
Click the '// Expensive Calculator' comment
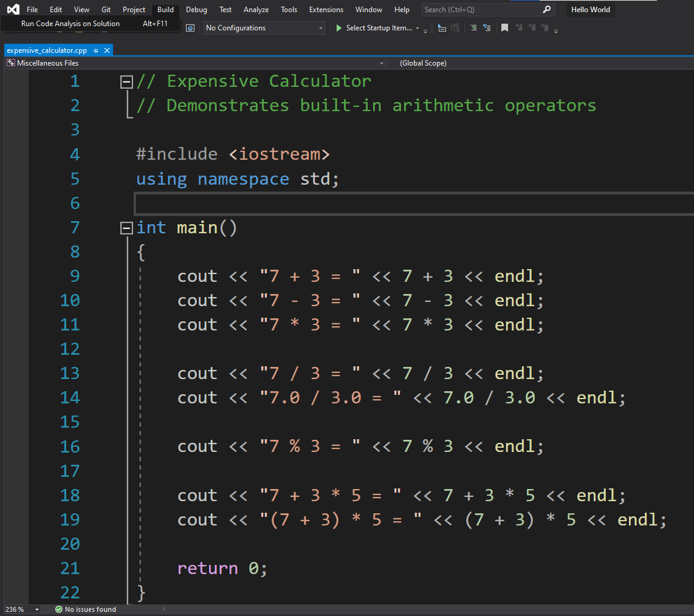coord(253,81)
